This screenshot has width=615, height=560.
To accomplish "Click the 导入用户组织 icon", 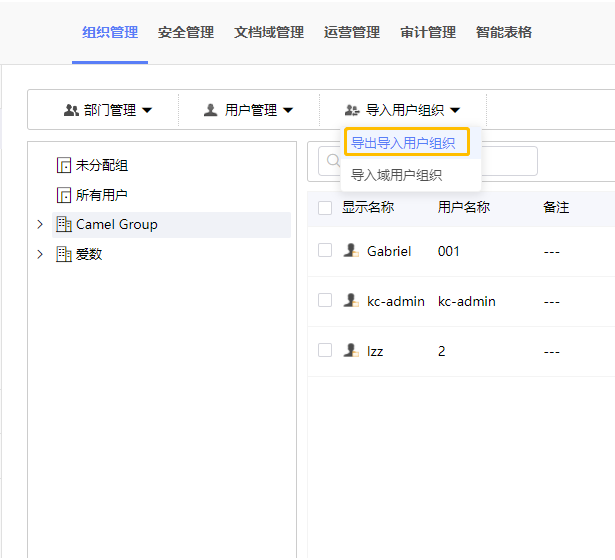I will pos(352,110).
